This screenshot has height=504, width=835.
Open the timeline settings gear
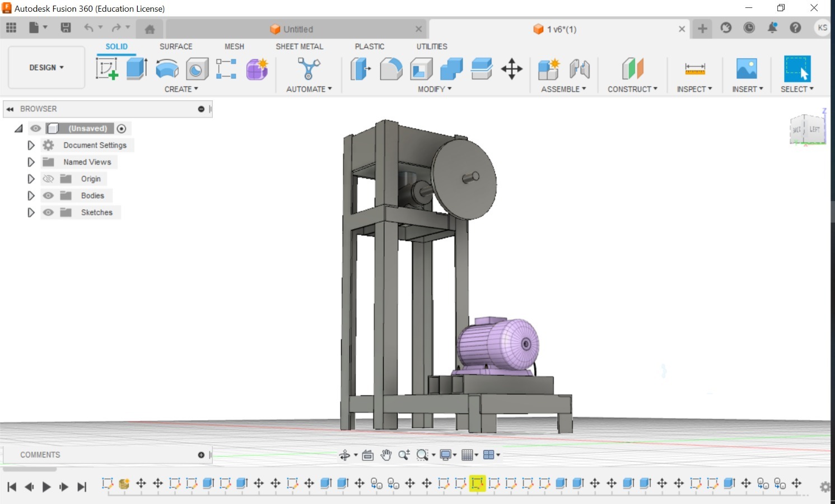[825, 487]
